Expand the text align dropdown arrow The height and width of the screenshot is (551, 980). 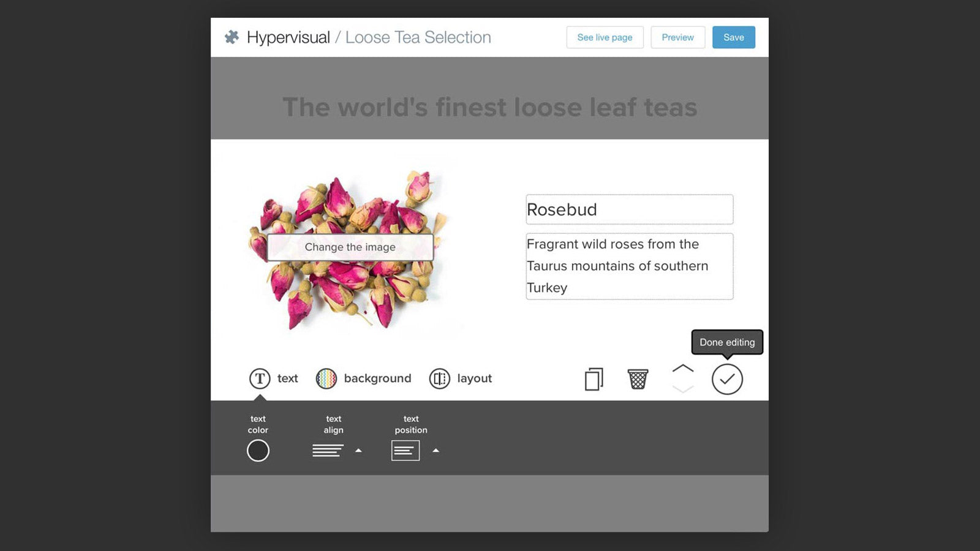358,450
